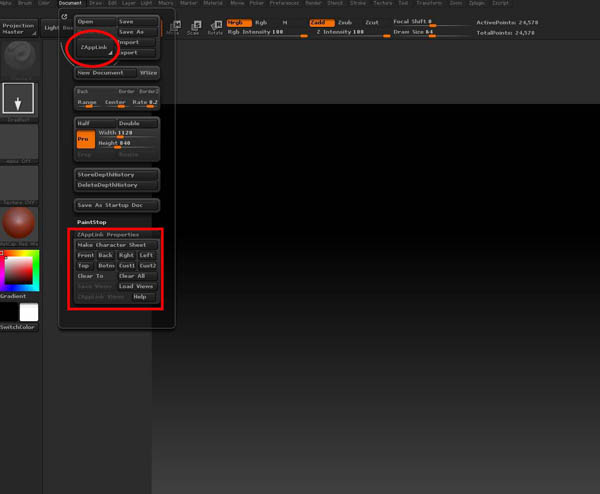Expand the PaintStop section

[x=92, y=222]
